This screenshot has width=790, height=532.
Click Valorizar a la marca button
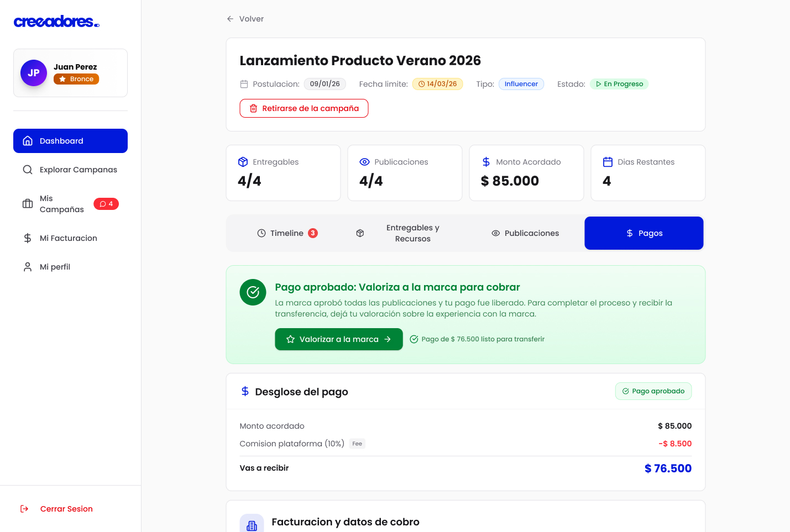338,339
